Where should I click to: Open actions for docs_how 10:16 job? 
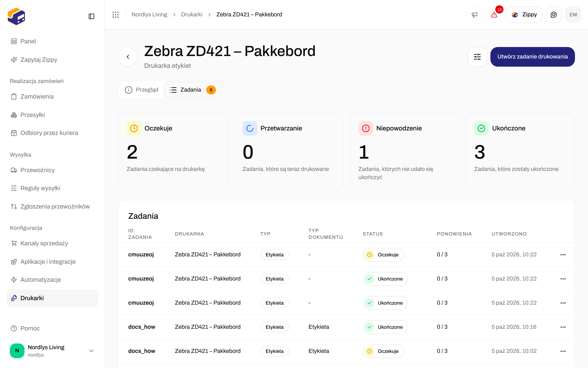tap(563, 327)
